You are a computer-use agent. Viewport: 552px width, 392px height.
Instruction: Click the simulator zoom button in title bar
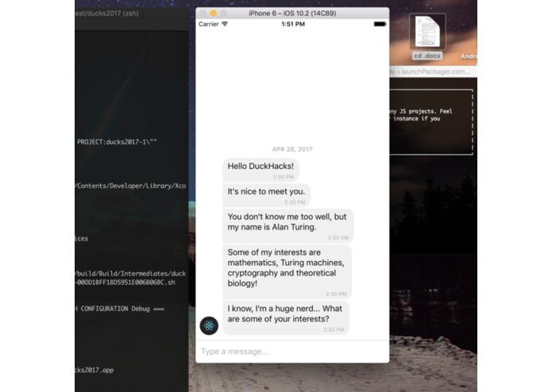click(223, 13)
